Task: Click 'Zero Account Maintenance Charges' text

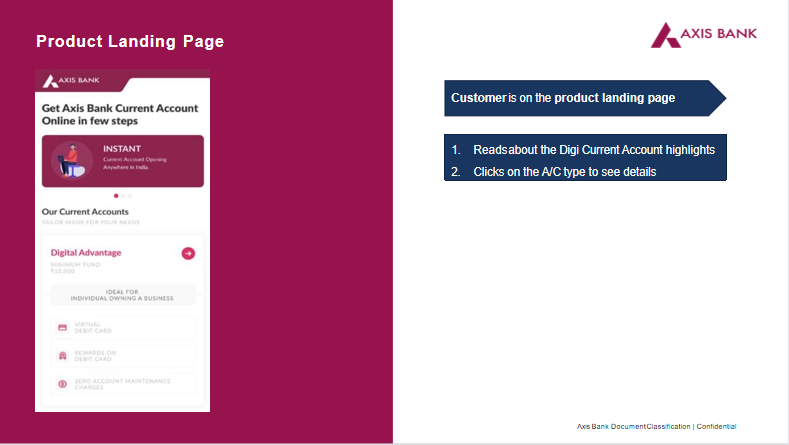Action: click(x=122, y=384)
